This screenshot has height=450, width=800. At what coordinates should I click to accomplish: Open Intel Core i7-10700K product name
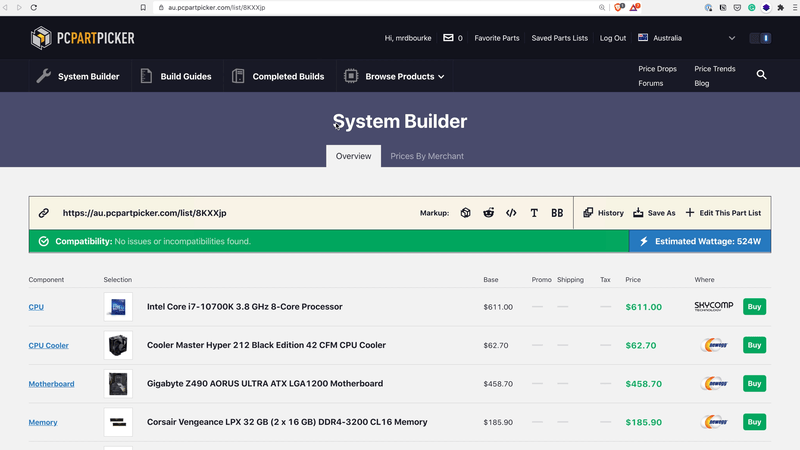pyautogui.click(x=244, y=307)
